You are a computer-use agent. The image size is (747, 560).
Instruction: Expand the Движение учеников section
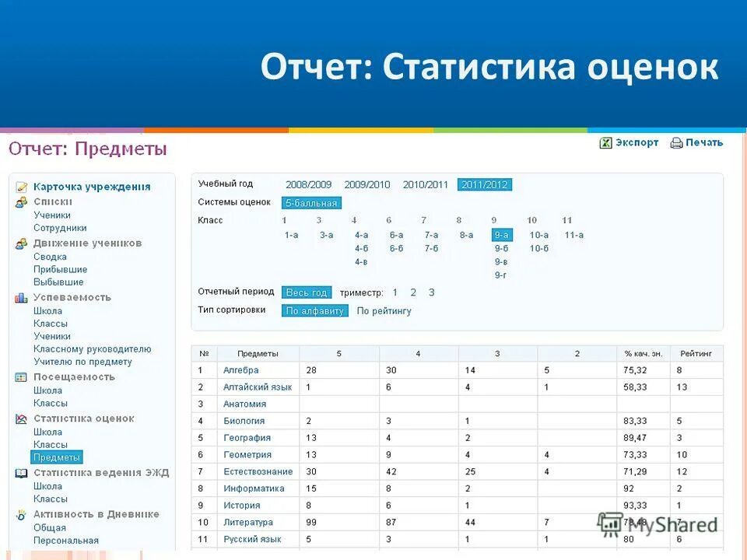point(86,243)
